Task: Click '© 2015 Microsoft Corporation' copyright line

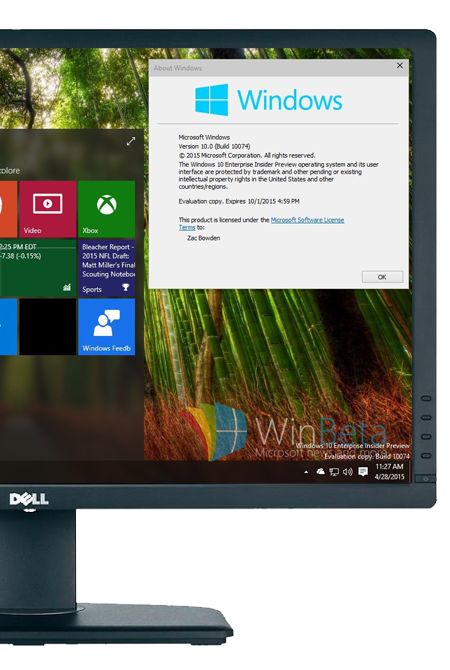Action: click(x=247, y=155)
